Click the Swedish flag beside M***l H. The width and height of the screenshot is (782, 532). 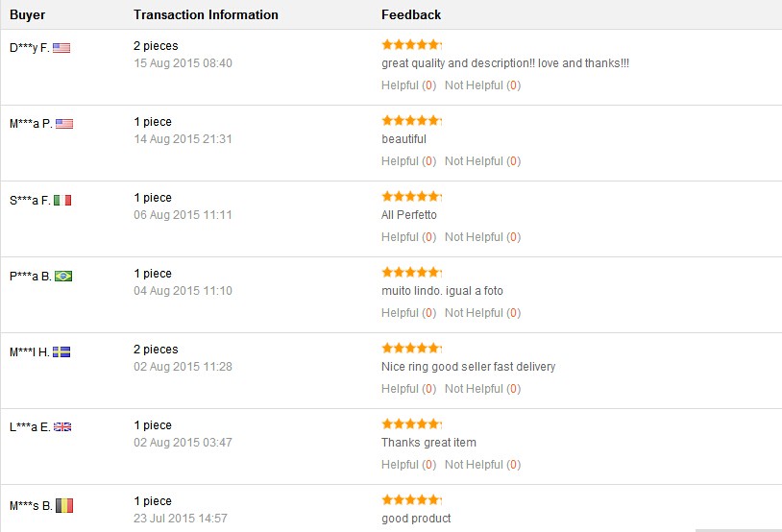61,351
